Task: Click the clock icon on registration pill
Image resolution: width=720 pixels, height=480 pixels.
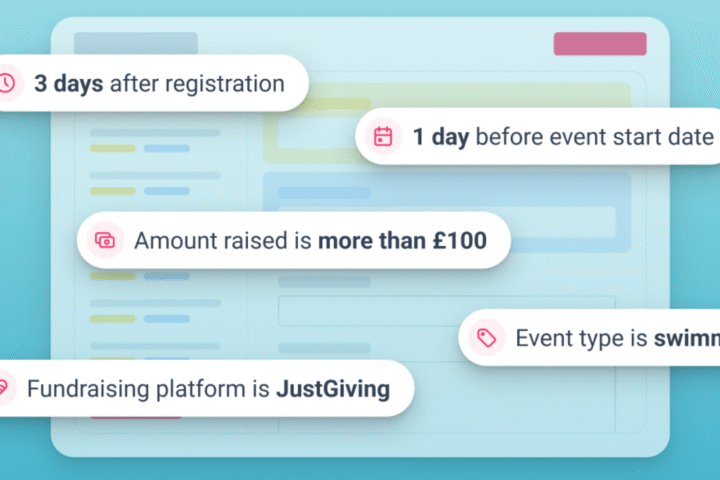Action: (8, 83)
